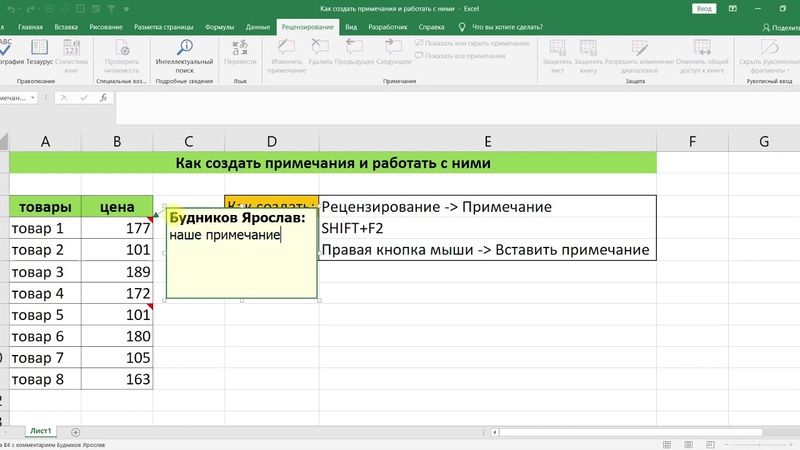Open the Name Box dropdown arrow
This screenshot has width=800, height=450.
tap(33, 97)
